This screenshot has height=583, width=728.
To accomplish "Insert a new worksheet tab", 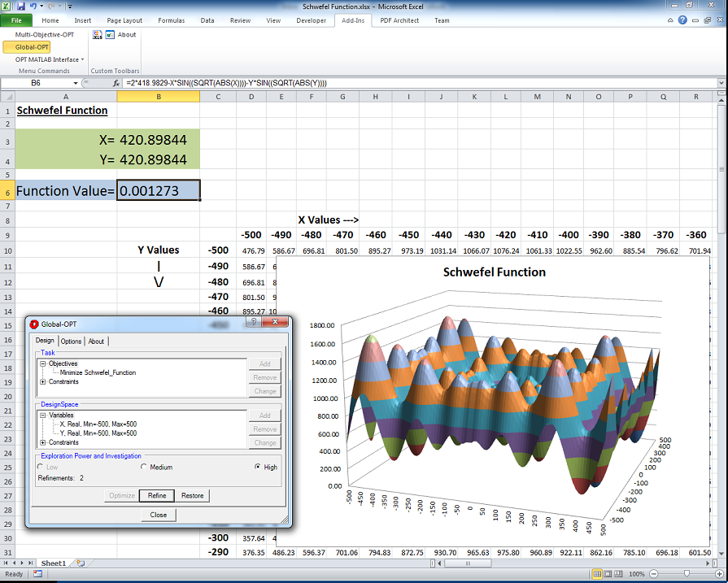I will coord(81,563).
